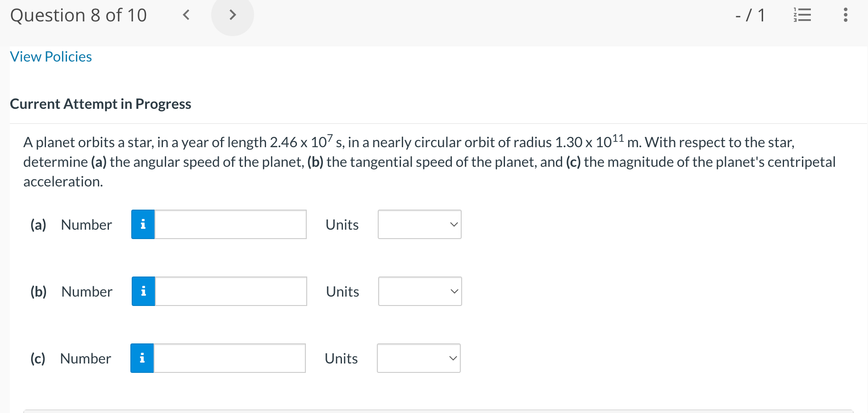The width and height of the screenshot is (868, 413).
Task: Open the Units dropdown for part (b)
Action: tap(419, 291)
